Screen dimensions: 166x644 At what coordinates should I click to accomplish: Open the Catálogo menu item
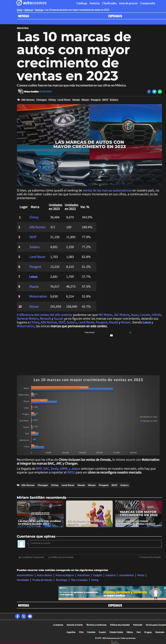coord(82,3)
